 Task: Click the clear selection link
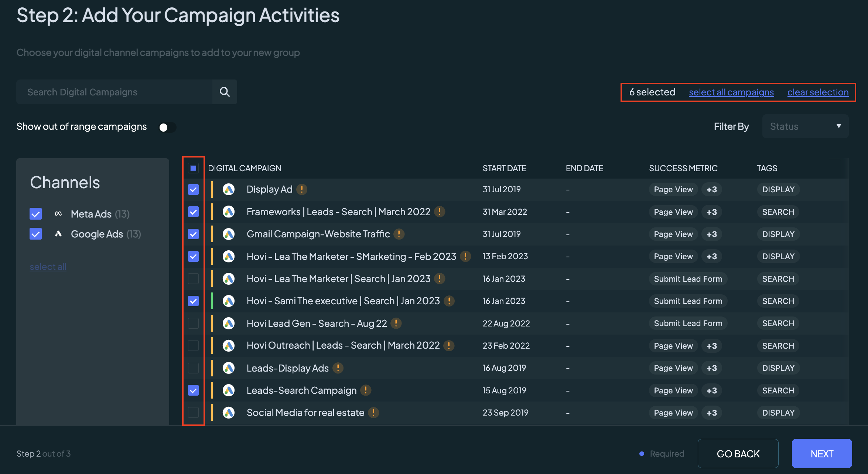(x=818, y=92)
